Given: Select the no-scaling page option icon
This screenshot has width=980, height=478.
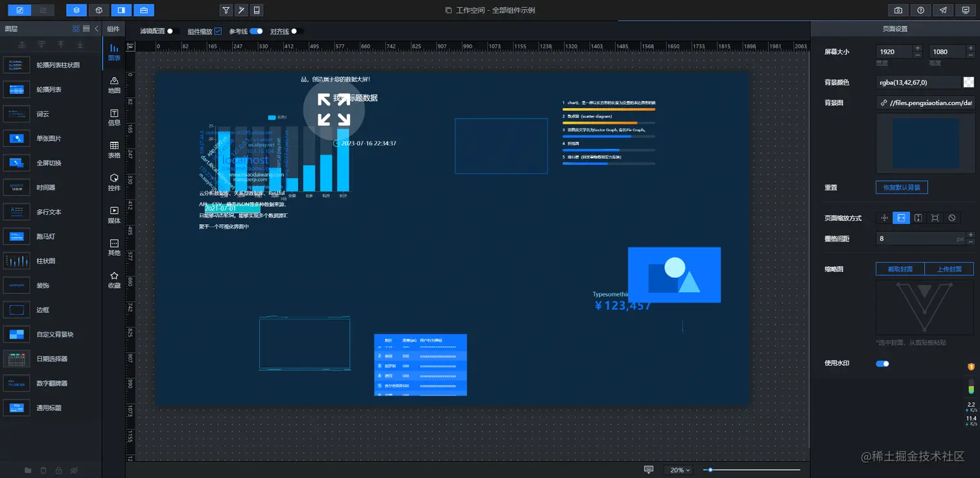Looking at the screenshot, I should pos(951,218).
